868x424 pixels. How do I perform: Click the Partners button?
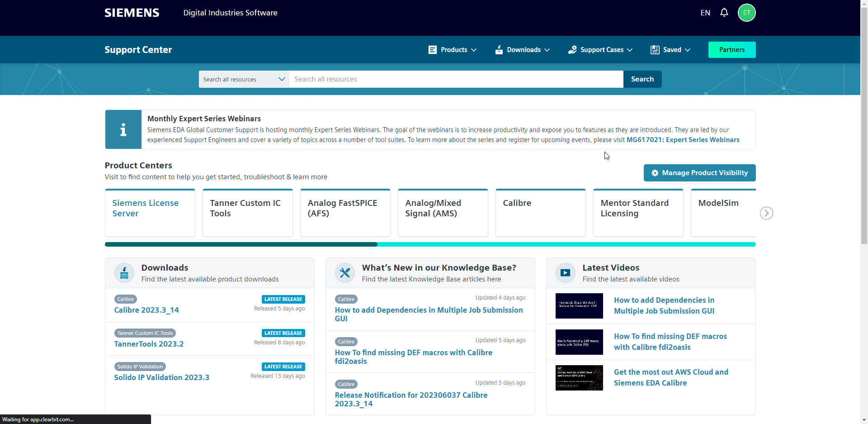(731, 50)
